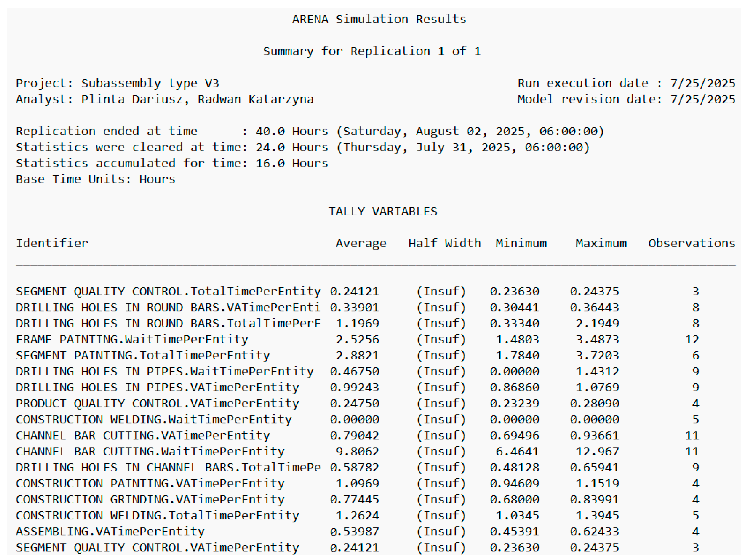The height and width of the screenshot is (560, 747).
Task: Click the ARENA Simulation Results title
Action: (x=379, y=19)
